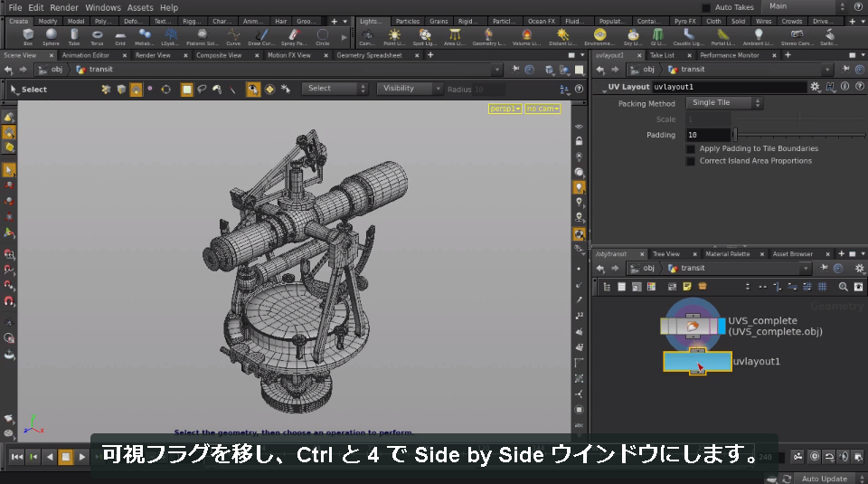The width and height of the screenshot is (868, 484).
Task: Select the Sky Light shelf tool
Action: (632, 37)
